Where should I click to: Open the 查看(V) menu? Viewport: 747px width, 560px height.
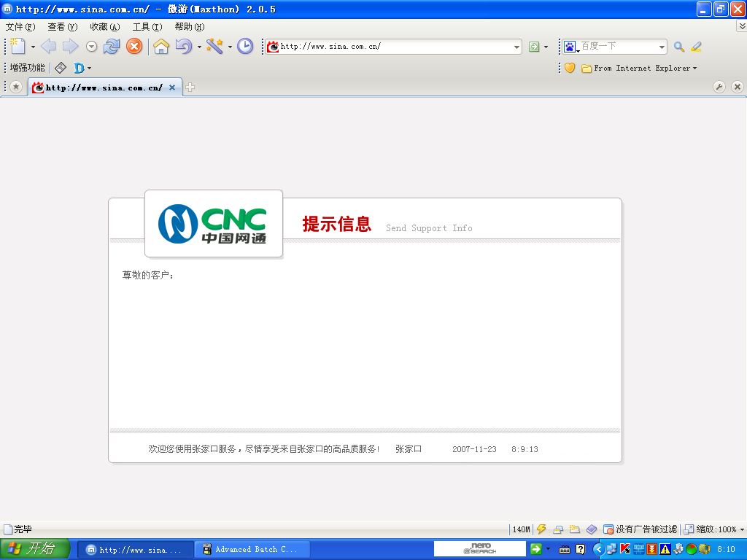63,27
